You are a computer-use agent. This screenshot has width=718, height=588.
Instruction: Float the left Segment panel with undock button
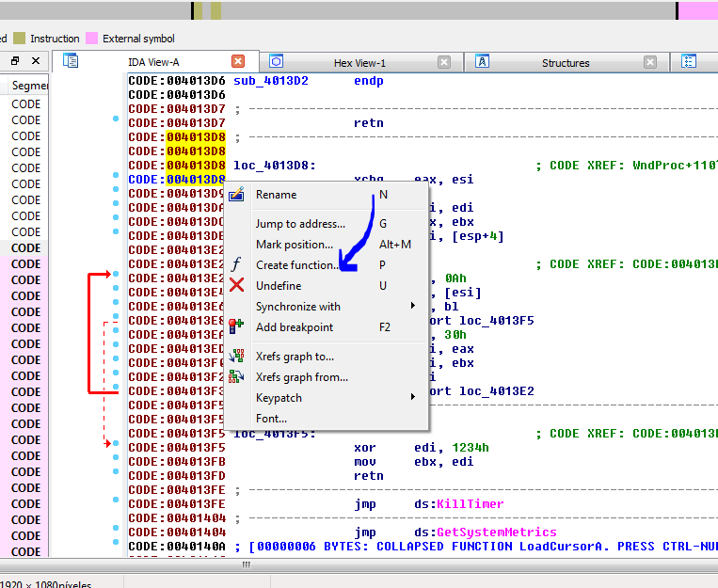tap(15, 61)
